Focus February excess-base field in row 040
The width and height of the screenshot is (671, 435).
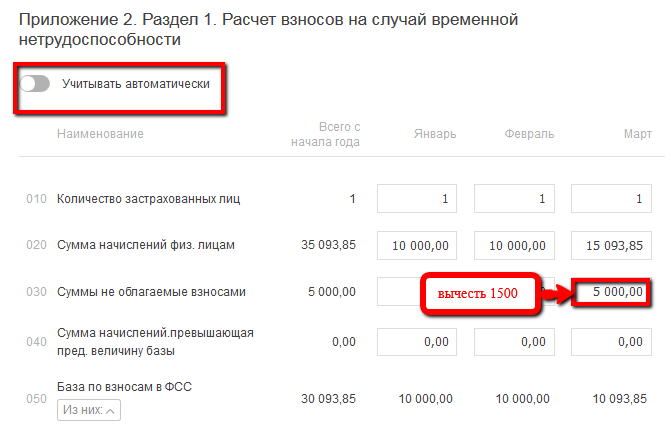pyautogui.click(x=514, y=342)
